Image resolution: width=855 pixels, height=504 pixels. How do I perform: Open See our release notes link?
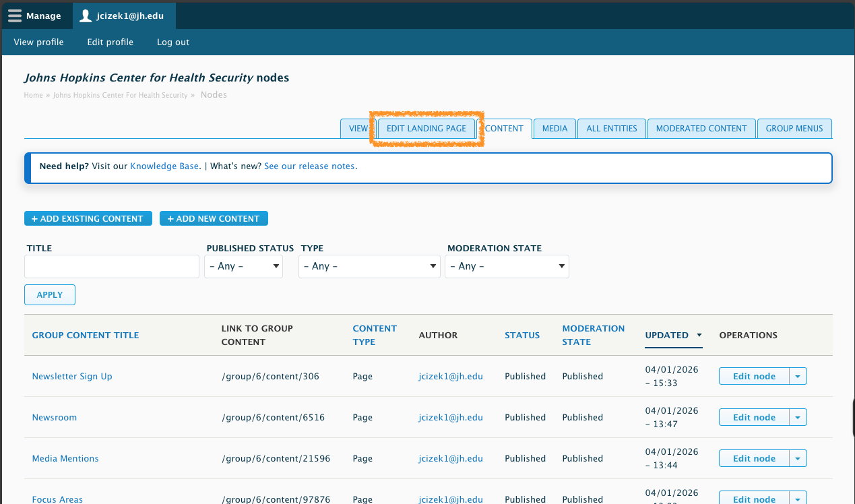309,166
